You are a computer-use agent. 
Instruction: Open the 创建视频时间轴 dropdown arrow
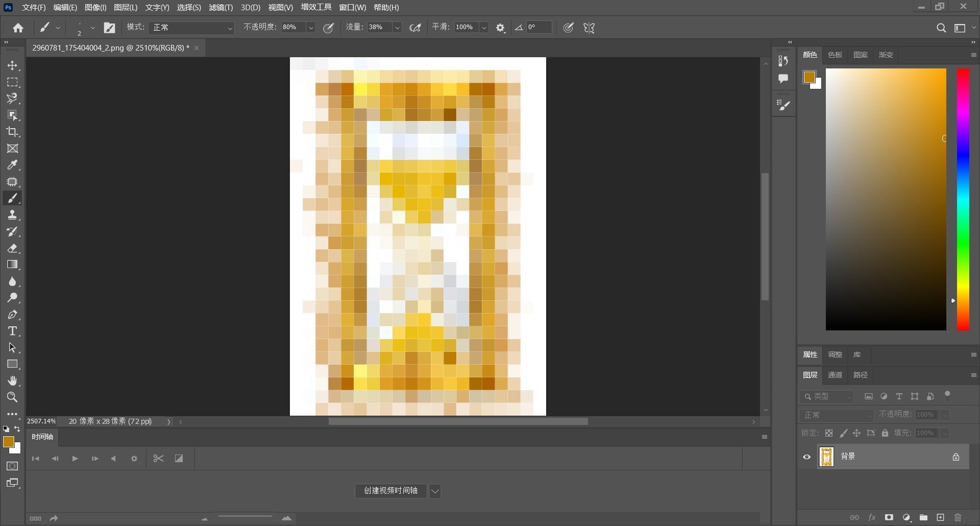click(x=435, y=491)
